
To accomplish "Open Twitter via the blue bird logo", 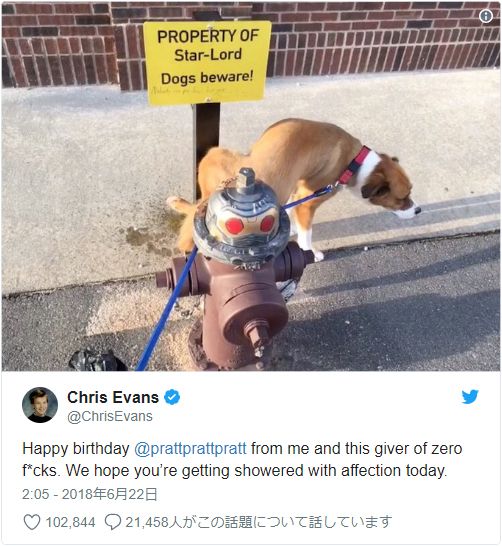I will click(x=470, y=397).
